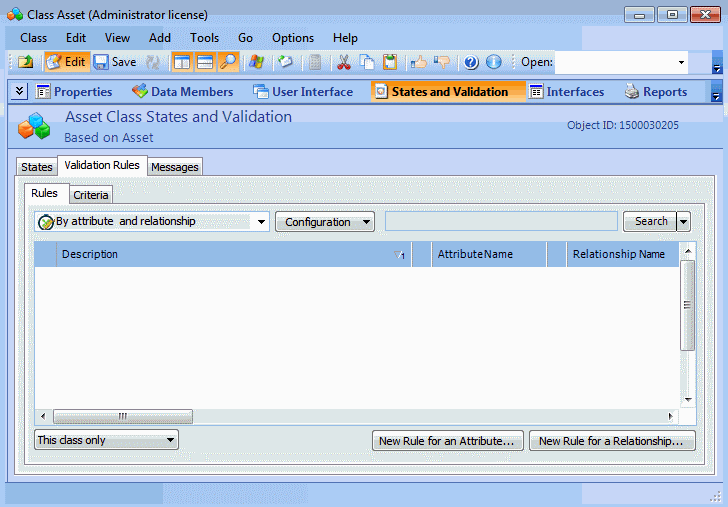Click the thumbs down icon
Screen dimensions: 728x507
pos(442,62)
